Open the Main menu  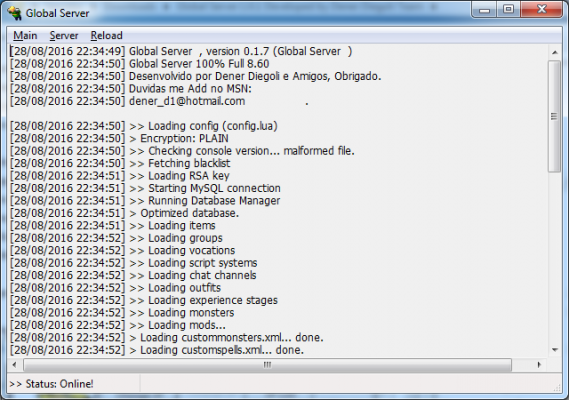pos(25,36)
